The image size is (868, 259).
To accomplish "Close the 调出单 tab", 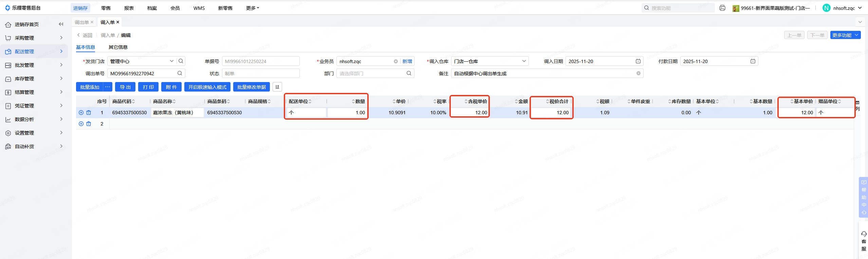I will click(92, 22).
